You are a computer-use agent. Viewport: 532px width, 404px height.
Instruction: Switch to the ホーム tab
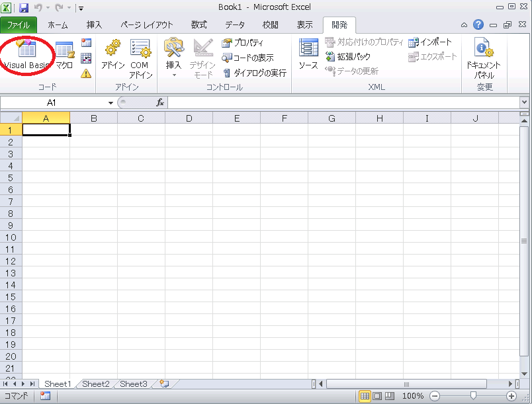click(x=58, y=25)
